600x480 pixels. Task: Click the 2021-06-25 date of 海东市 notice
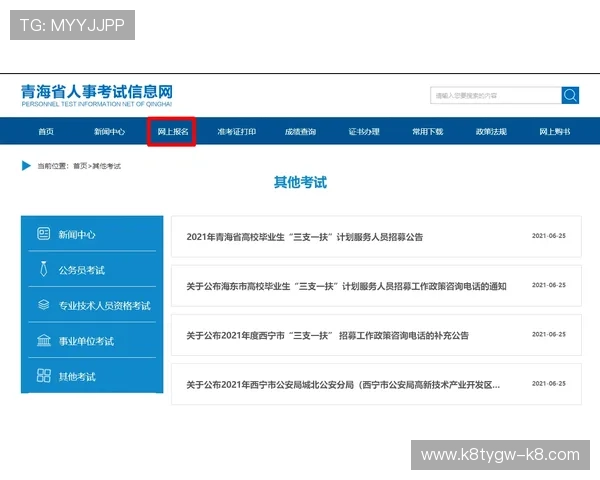click(549, 285)
